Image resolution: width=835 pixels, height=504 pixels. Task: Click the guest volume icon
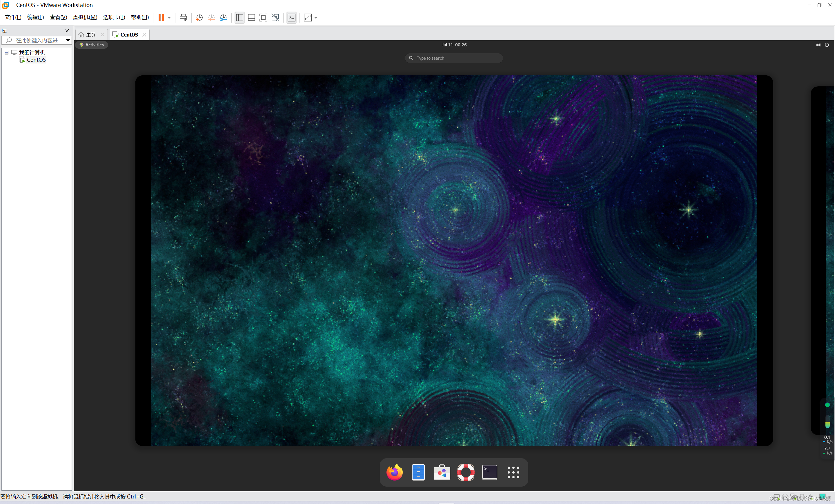pos(818,45)
